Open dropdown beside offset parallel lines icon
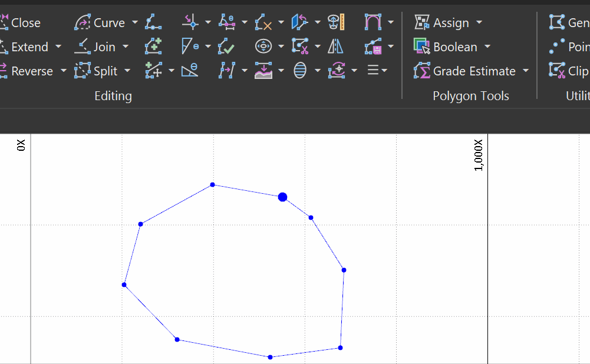 pos(245,70)
